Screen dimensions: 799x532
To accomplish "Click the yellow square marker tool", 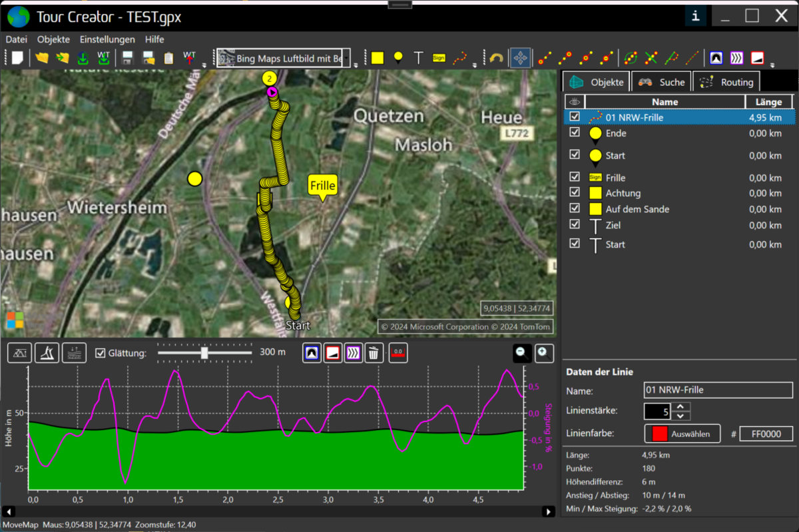I will (378, 58).
